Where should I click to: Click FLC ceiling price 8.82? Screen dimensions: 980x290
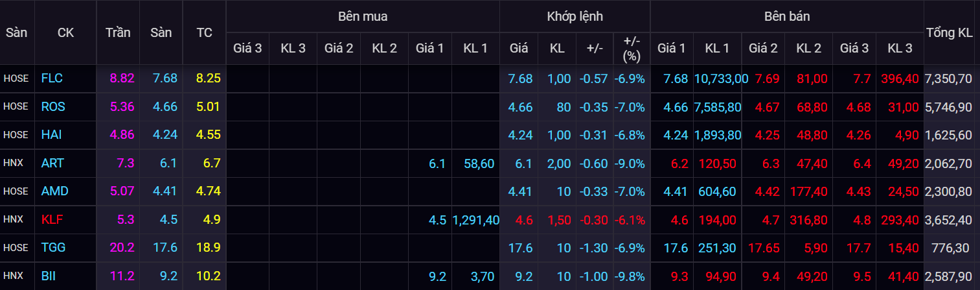(x=122, y=79)
